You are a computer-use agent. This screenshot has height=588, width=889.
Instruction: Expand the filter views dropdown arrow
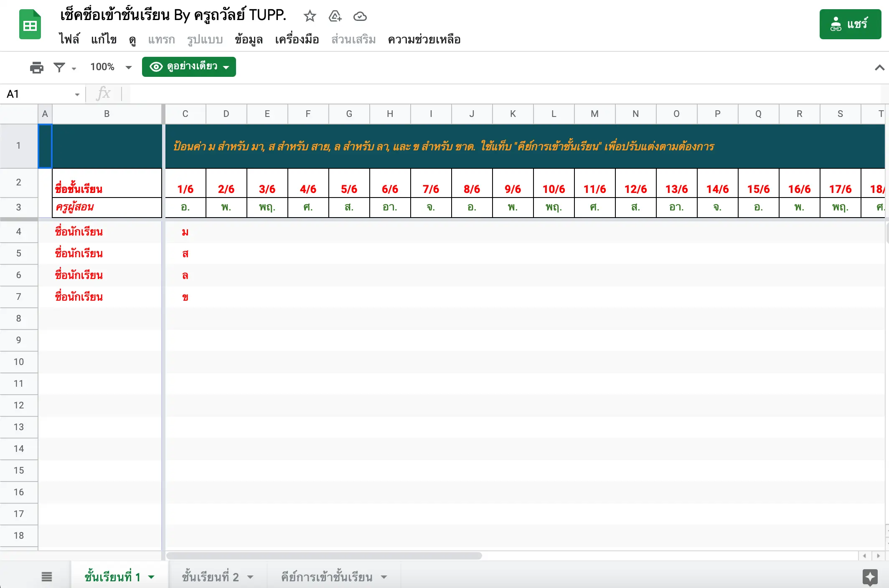pos(74,68)
